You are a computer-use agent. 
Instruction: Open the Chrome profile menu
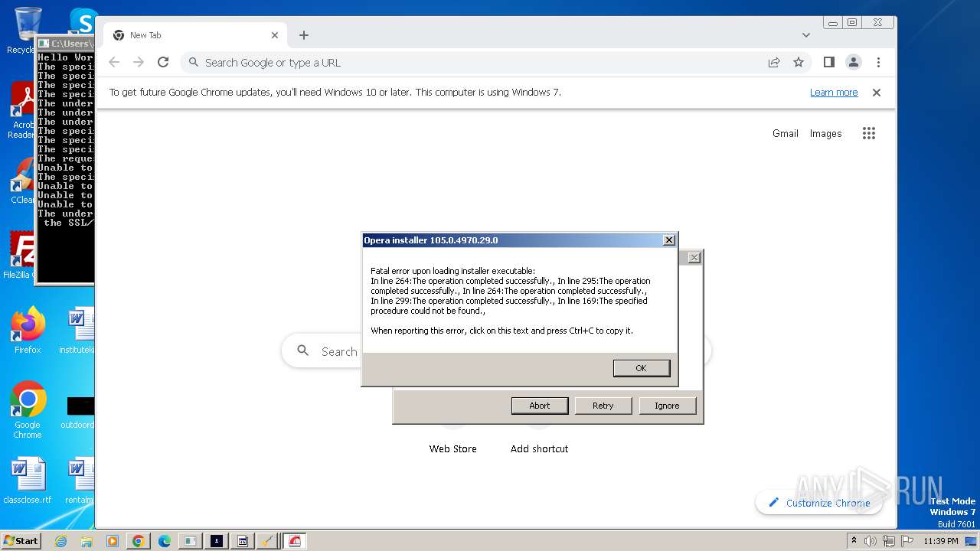tap(854, 63)
